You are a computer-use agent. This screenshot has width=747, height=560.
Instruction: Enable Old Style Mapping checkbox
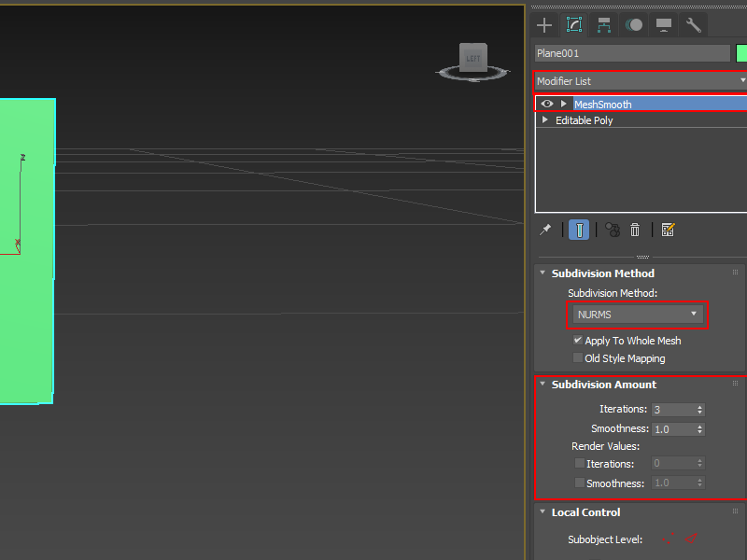coord(578,358)
